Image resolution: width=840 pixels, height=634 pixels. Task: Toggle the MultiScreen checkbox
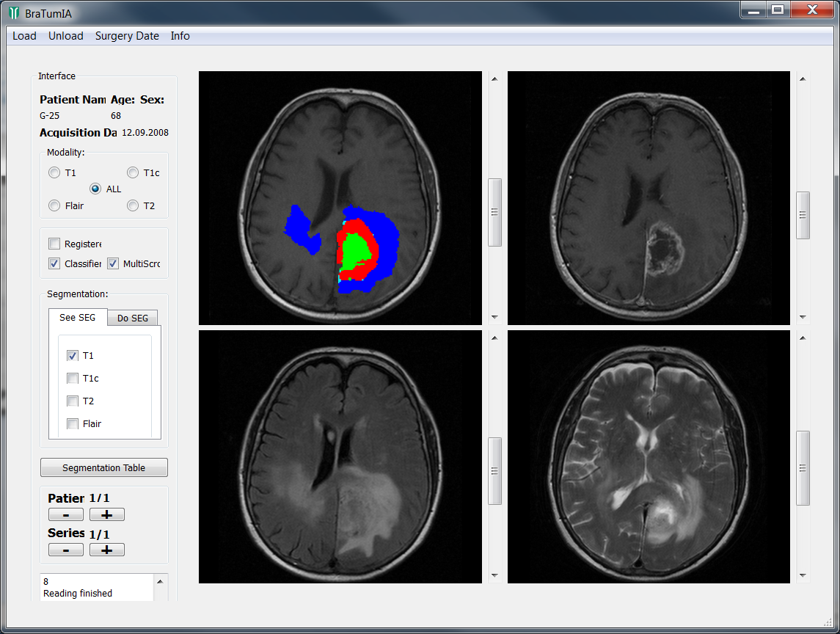click(x=113, y=263)
